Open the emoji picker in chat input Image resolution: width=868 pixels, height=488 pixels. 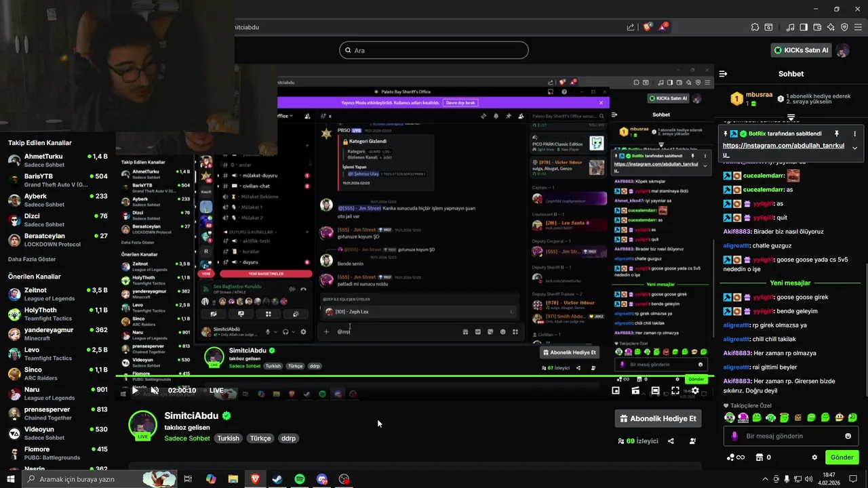tap(848, 436)
